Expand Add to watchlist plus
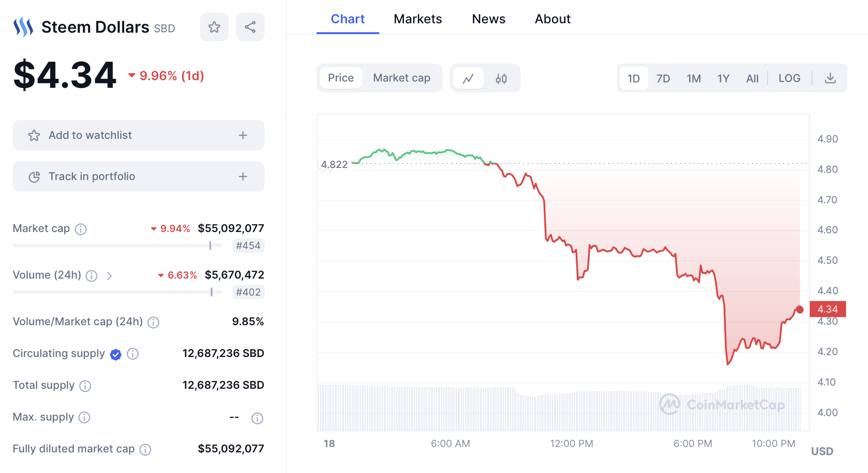This screenshot has width=868, height=473. (x=243, y=135)
